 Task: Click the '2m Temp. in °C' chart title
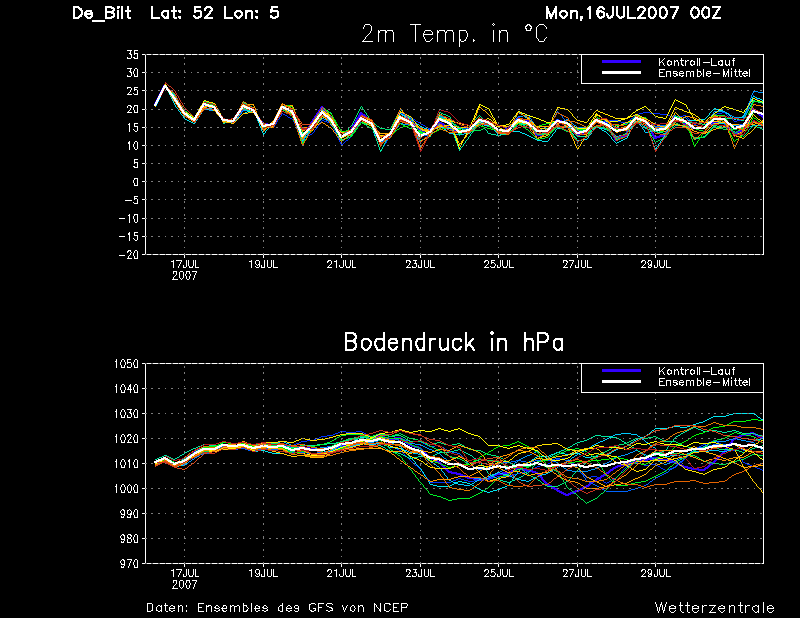454,34
